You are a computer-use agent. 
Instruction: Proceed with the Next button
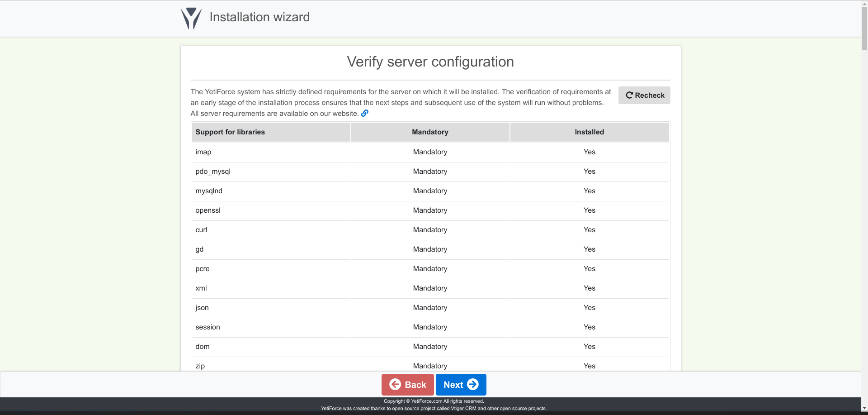point(461,385)
